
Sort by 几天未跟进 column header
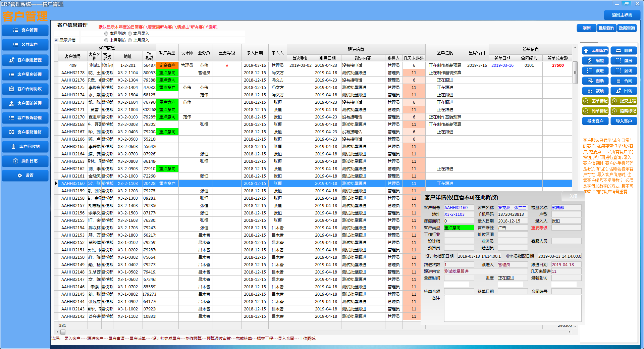click(414, 58)
